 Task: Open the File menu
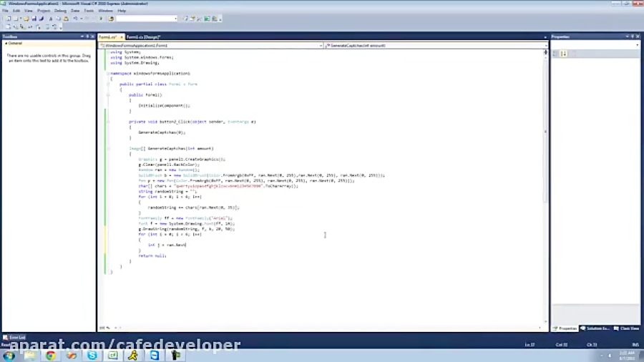[x=5, y=11]
